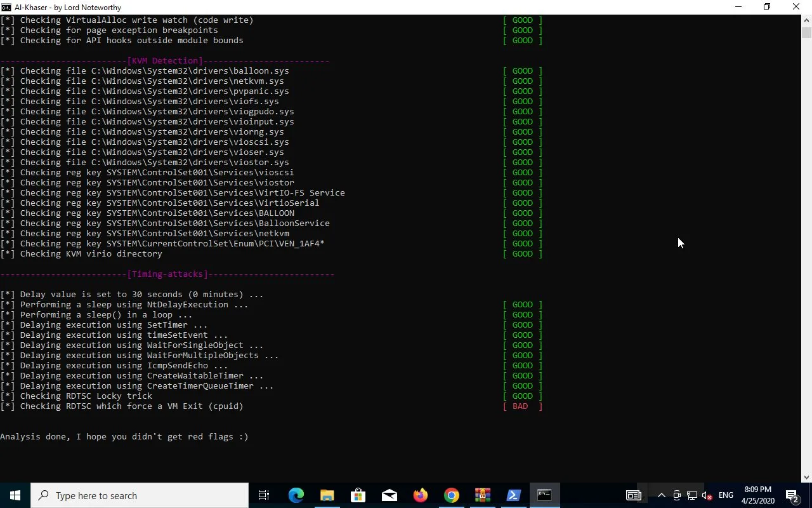Viewport: 812px width, 508px height.
Task: Click the '[Timing-attacks]' section header
Action: click(x=167, y=274)
